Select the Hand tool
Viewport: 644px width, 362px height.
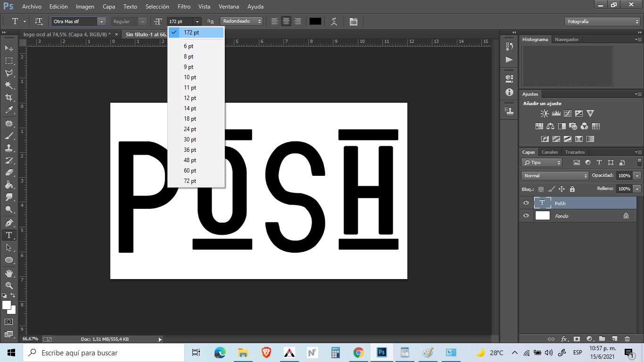click(9, 273)
